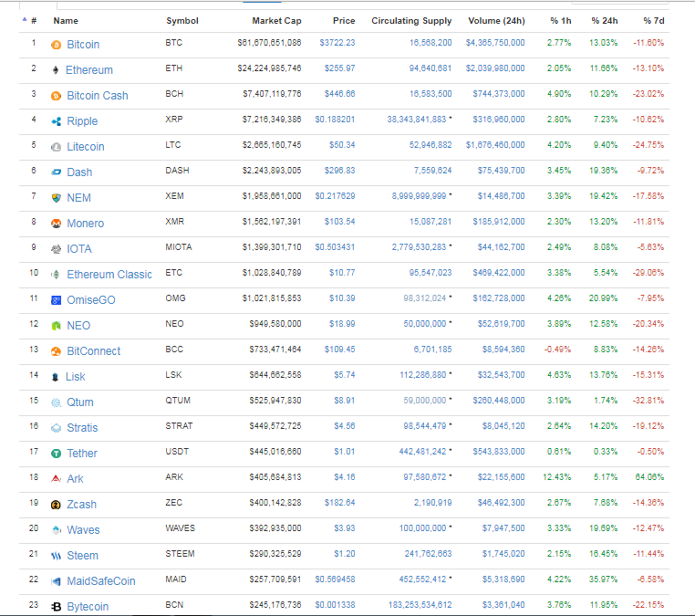The image size is (695, 616).
Task: Click the Litecoin logo icon
Action: [x=56, y=147]
